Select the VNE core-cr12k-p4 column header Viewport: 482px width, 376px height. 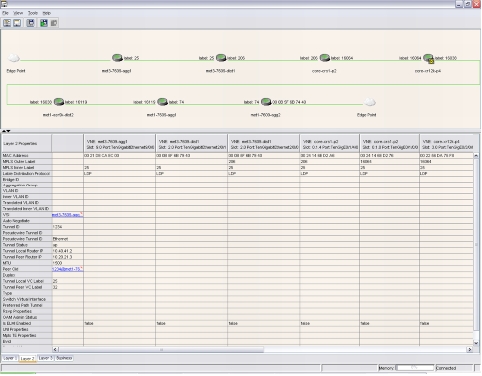pos(447,144)
